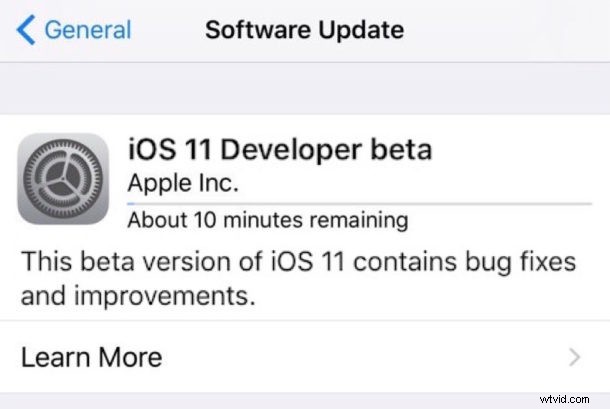Tap the Apple Inc. publisher text
Screen dimensions: 610x409
[x=183, y=183]
